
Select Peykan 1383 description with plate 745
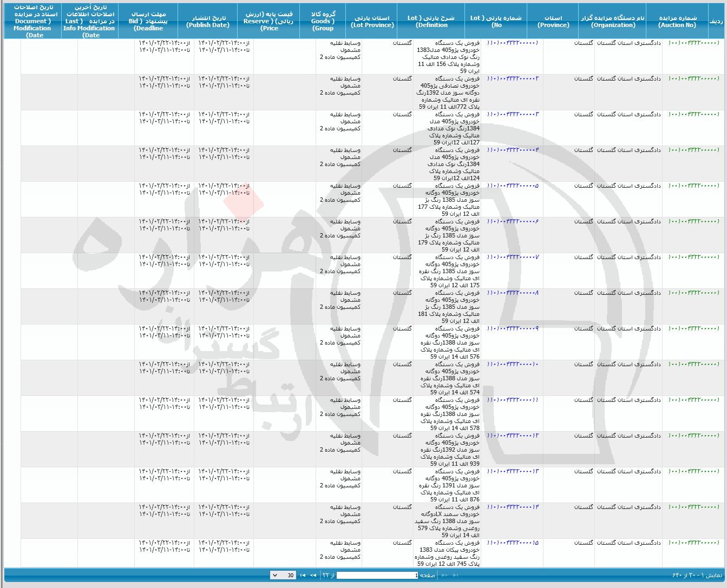coord(448,553)
